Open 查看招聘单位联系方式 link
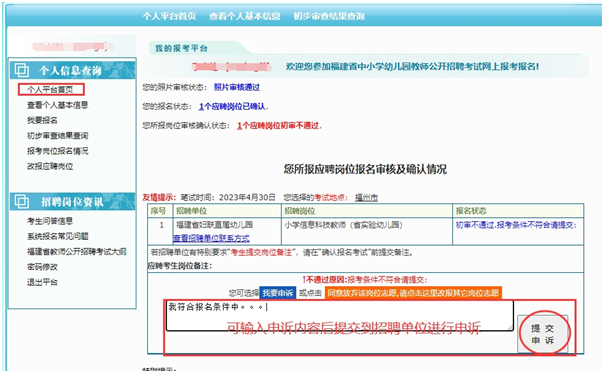 [x=211, y=239]
